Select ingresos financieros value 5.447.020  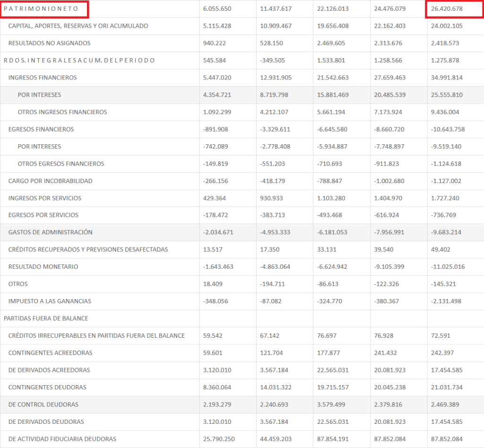[217, 78]
